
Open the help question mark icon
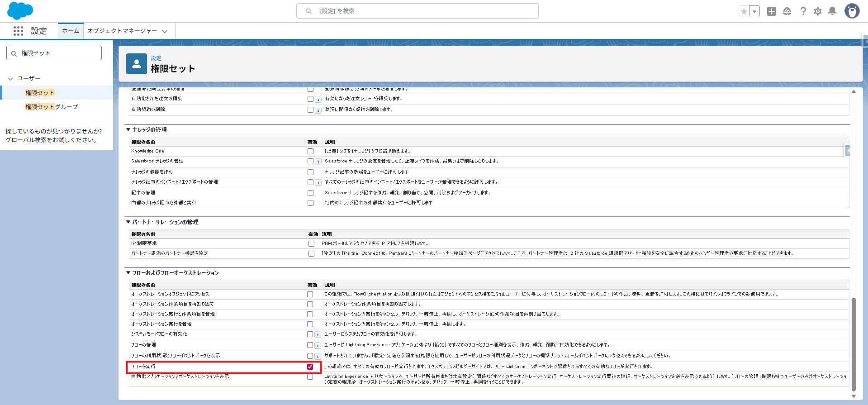coord(803,11)
